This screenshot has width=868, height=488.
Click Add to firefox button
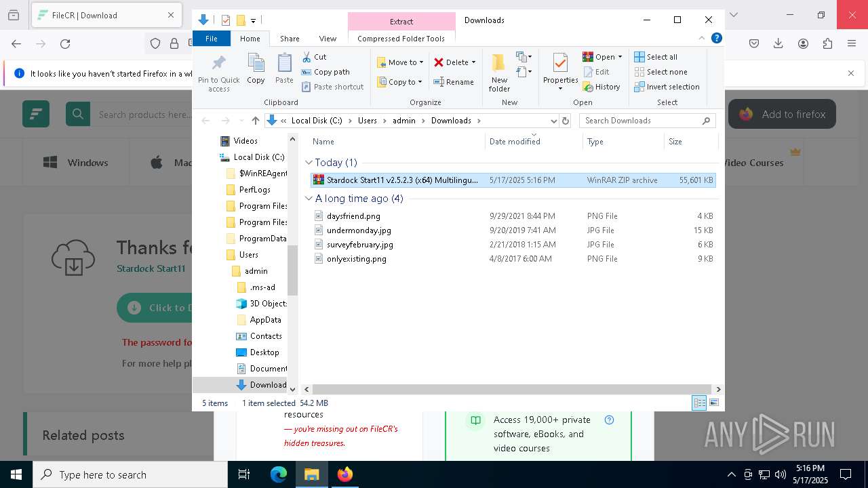[782, 115]
